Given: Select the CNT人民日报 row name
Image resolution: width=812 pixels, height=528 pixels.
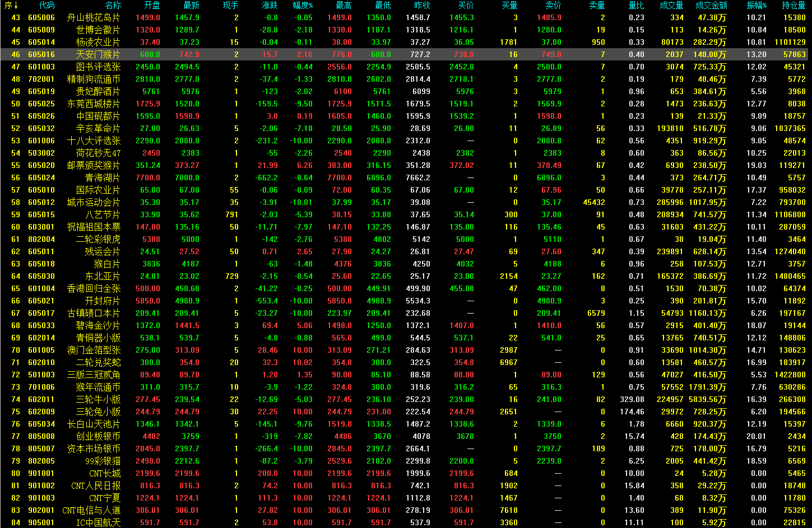Looking at the screenshot, I should click(96, 485).
